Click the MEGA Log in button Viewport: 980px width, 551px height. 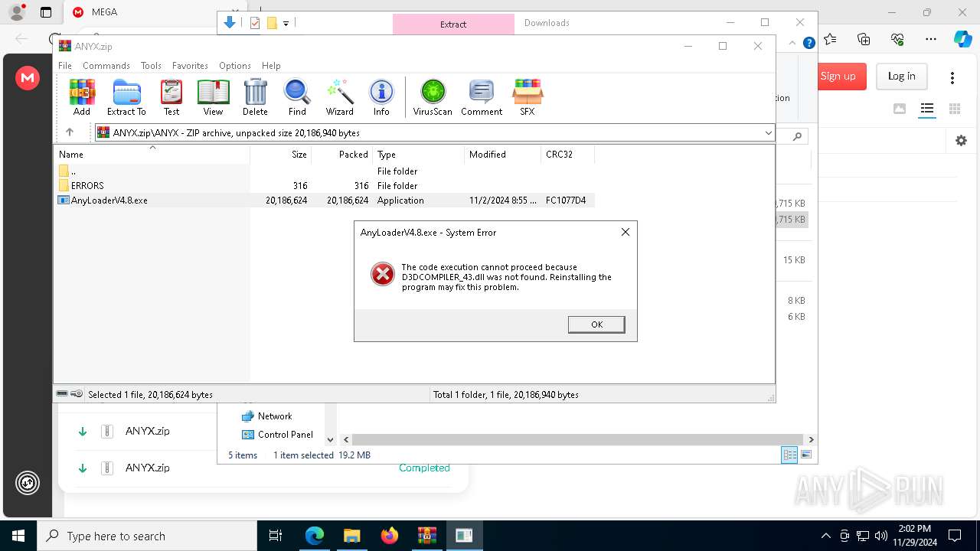coord(901,76)
